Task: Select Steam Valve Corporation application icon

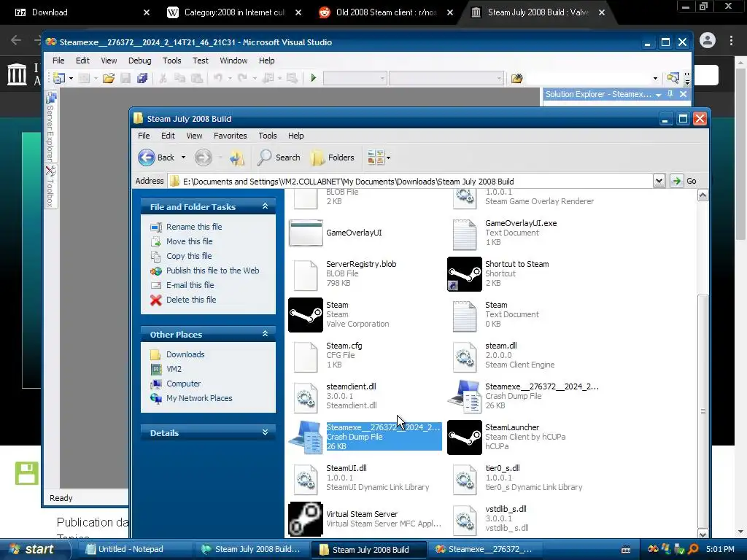Action: (x=306, y=315)
